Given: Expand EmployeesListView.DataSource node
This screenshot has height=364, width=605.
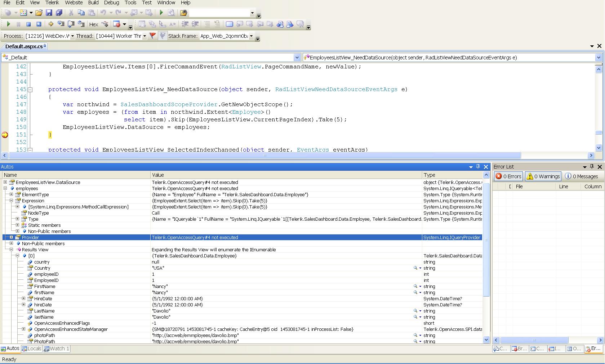Looking at the screenshot, I should point(5,182).
